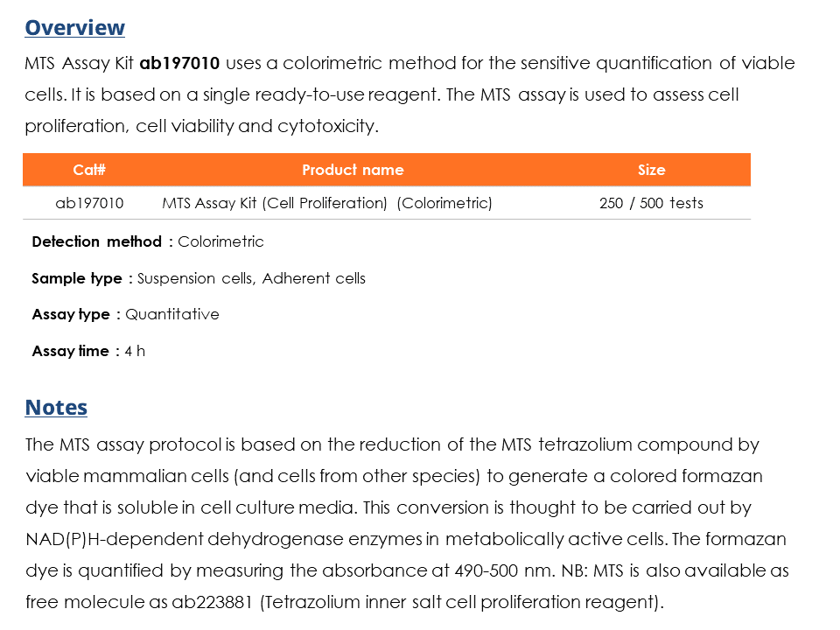
Task: Click the Detection method label
Action: tap(96, 241)
